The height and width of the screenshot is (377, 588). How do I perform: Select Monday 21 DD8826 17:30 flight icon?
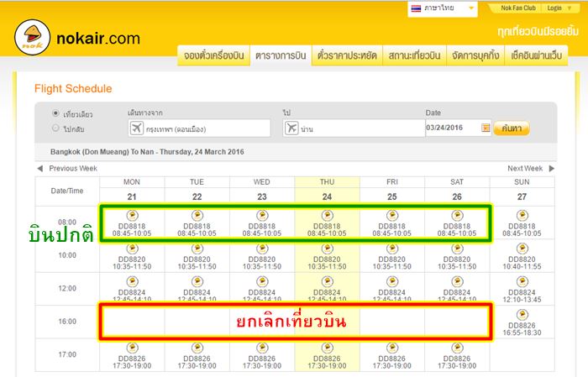(132, 348)
